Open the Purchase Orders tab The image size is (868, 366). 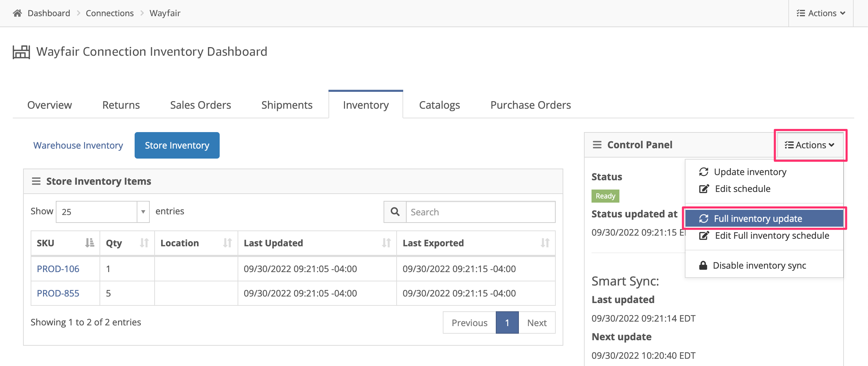tap(530, 105)
